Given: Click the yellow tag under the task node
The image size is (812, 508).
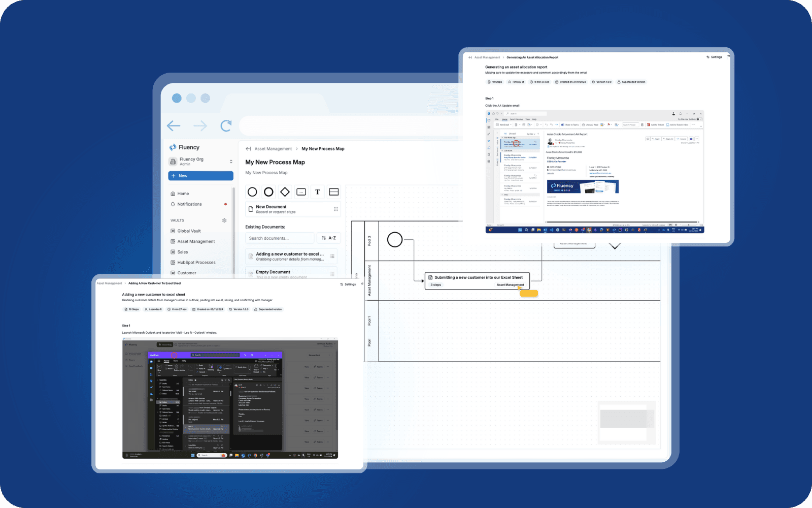Looking at the screenshot, I should click(529, 293).
